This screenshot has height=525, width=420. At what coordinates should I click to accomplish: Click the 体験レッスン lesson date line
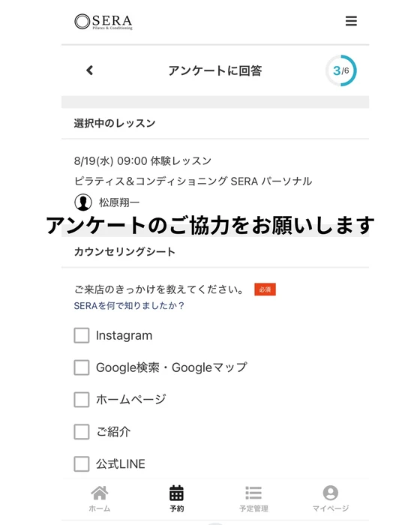pos(142,161)
